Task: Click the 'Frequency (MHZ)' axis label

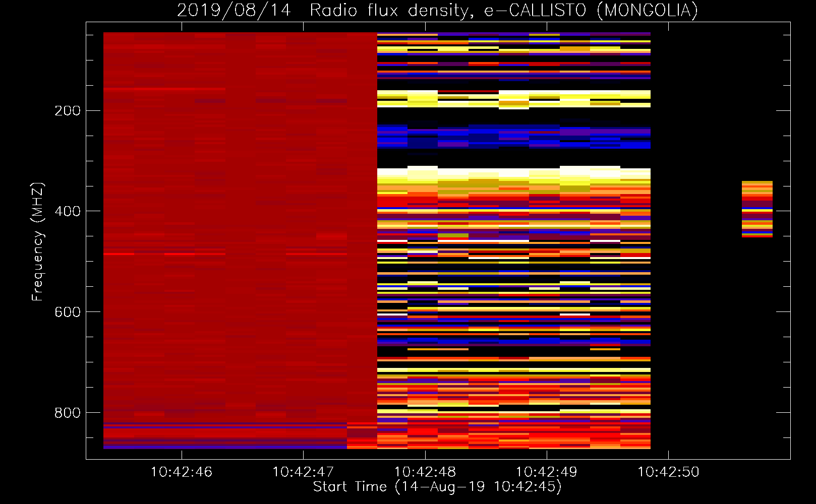Action: [38, 241]
